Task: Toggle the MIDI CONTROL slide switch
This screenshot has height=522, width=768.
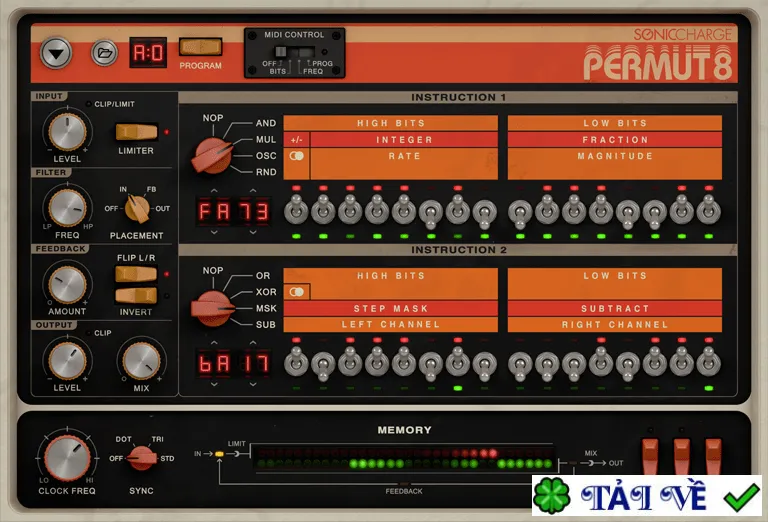Action: click(294, 52)
